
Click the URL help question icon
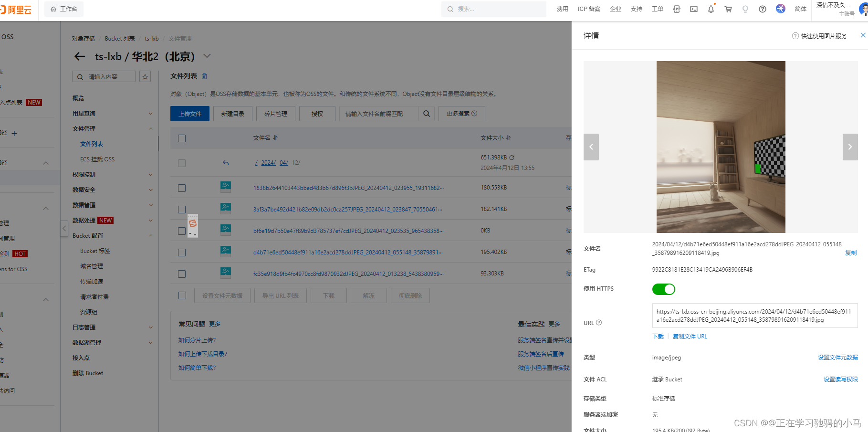tap(599, 323)
